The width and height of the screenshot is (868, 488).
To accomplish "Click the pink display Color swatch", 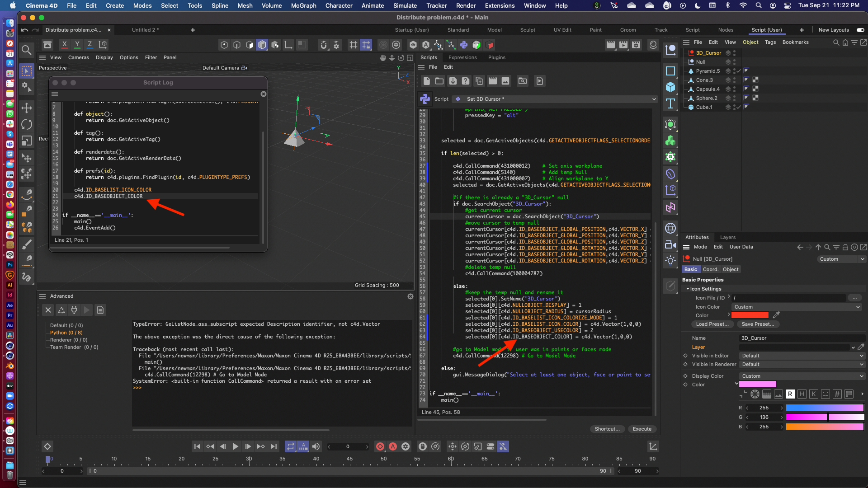I will 758,384.
